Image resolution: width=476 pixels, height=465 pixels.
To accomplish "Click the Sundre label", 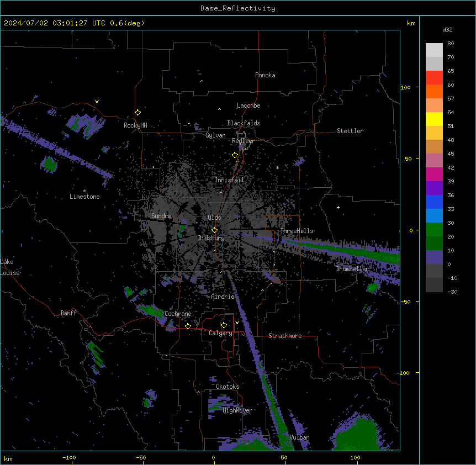I will (x=161, y=216).
